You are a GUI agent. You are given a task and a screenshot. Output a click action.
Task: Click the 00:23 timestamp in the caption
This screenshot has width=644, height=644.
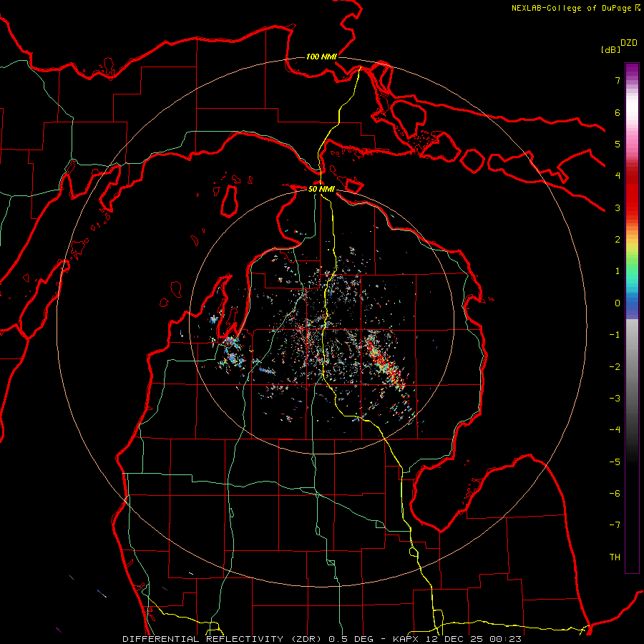506,639
